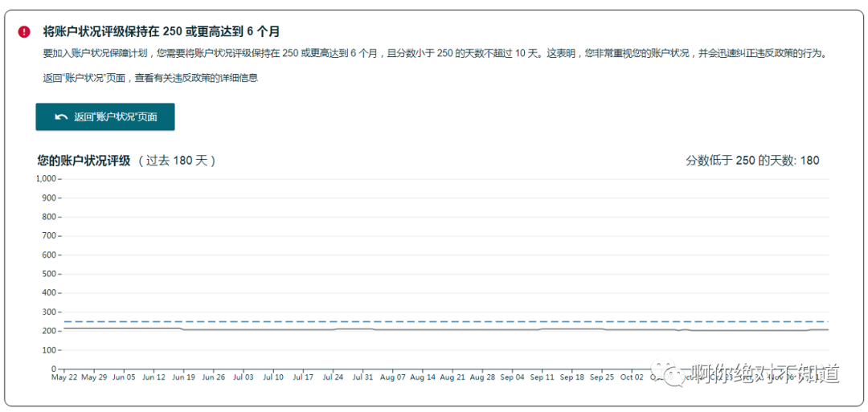Image resolution: width=868 pixels, height=412 pixels.
Task: Click the Sep 18 date label
Action: (572, 377)
